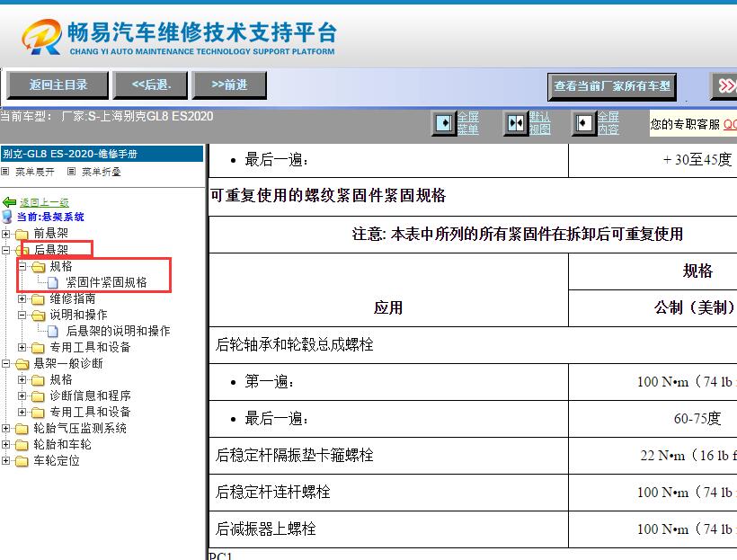Click the <<后退 back button

coord(151,85)
